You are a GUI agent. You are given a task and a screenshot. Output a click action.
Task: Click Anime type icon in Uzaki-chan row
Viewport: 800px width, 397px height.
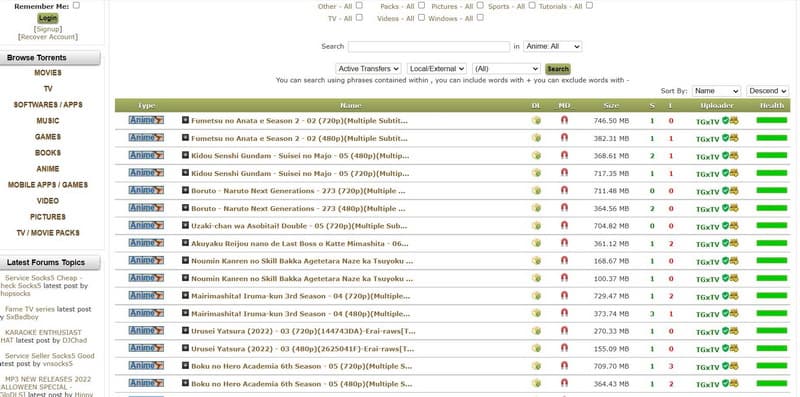[146, 226]
